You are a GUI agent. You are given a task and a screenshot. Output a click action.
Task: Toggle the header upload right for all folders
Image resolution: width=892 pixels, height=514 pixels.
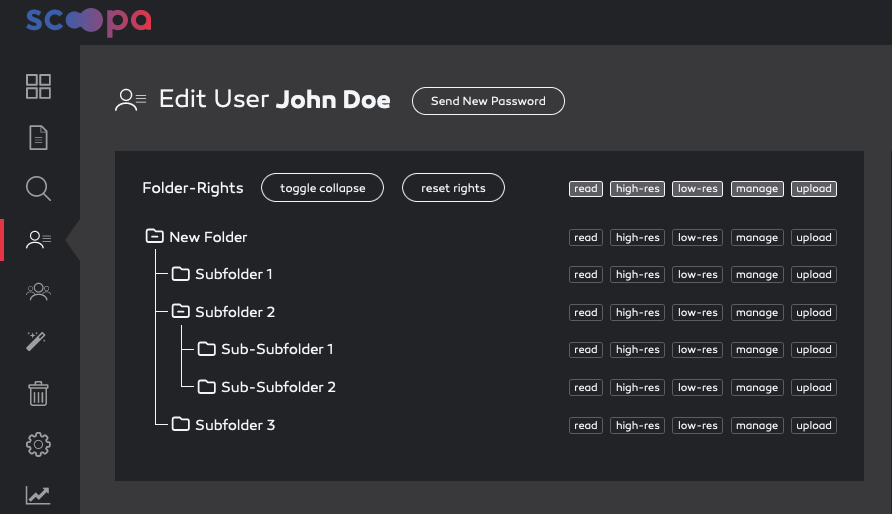pos(813,189)
